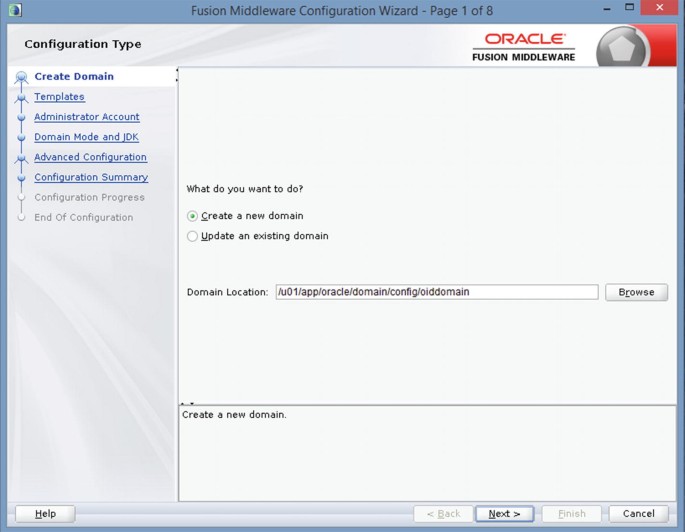Open the Configuration Summary step

pos(91,177)
